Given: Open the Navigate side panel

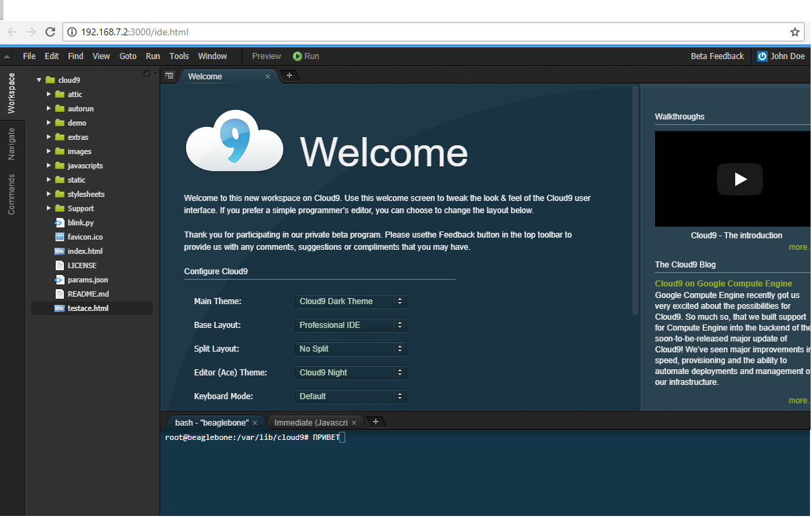Looking at the screenshot, I should (12, 144).
